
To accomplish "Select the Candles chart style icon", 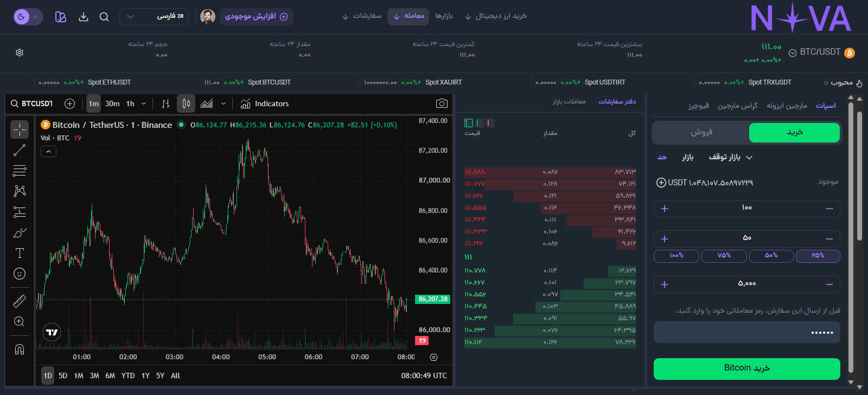I will click(x=186, y=103).
